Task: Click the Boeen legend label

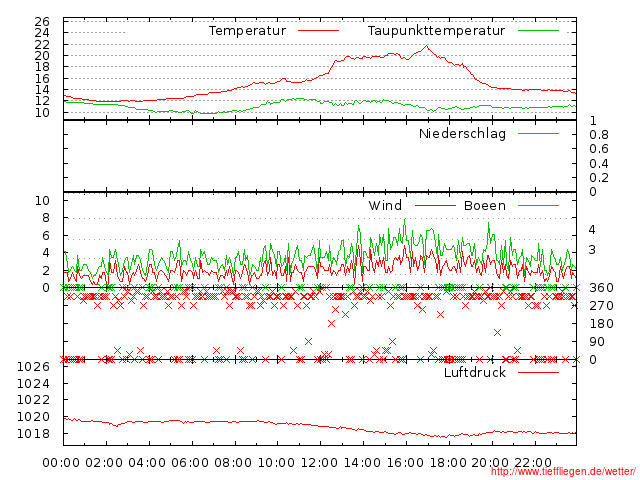Action: [485, 205]
